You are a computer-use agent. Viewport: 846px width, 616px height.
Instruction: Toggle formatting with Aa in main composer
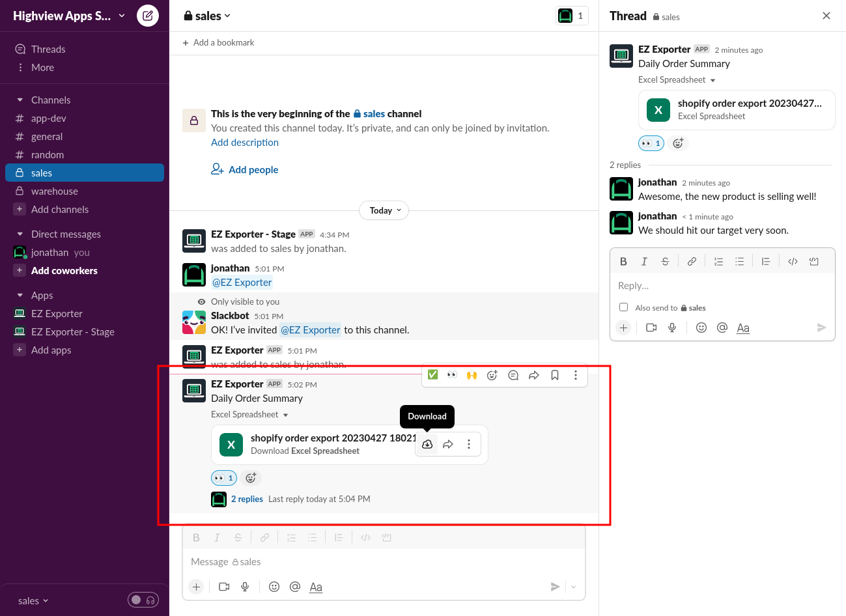click(x=316, y=587)
